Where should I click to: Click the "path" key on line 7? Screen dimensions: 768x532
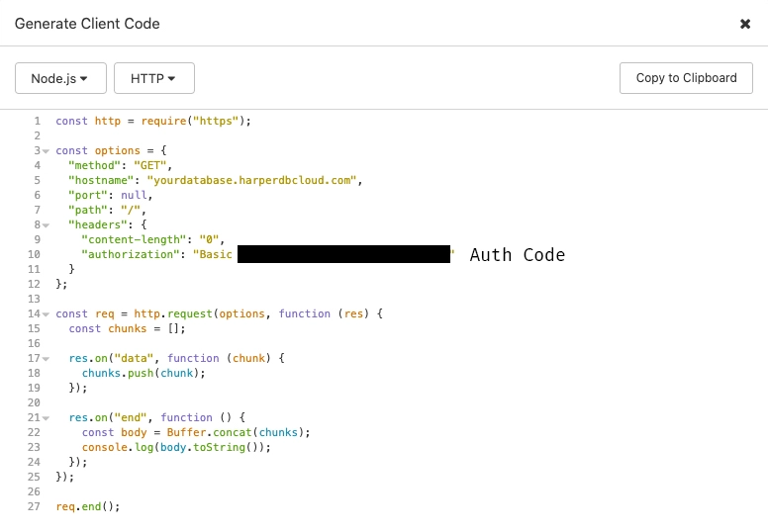[88, 210]
